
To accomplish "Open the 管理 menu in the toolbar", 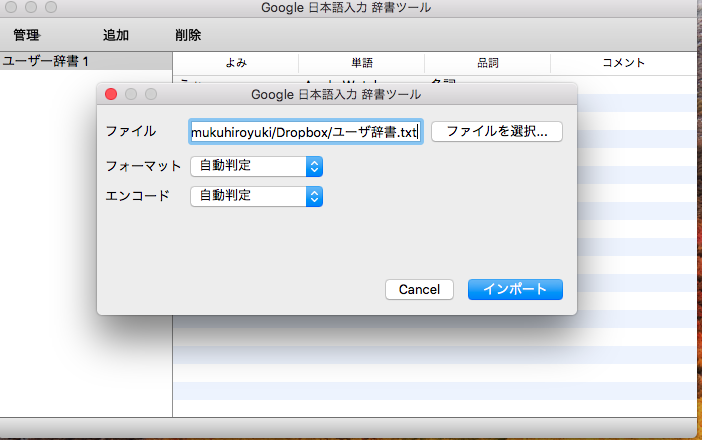I will click(26, 35).
